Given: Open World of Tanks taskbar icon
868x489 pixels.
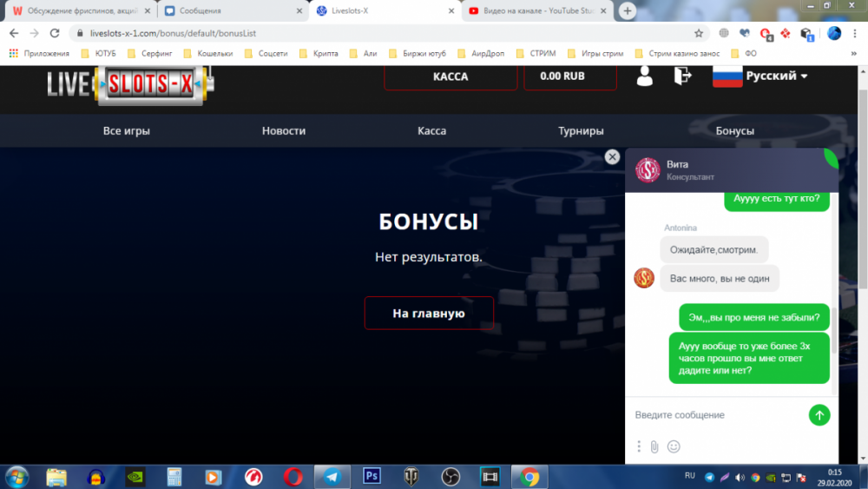Looking at the screenshot, I should coord(411,477).
